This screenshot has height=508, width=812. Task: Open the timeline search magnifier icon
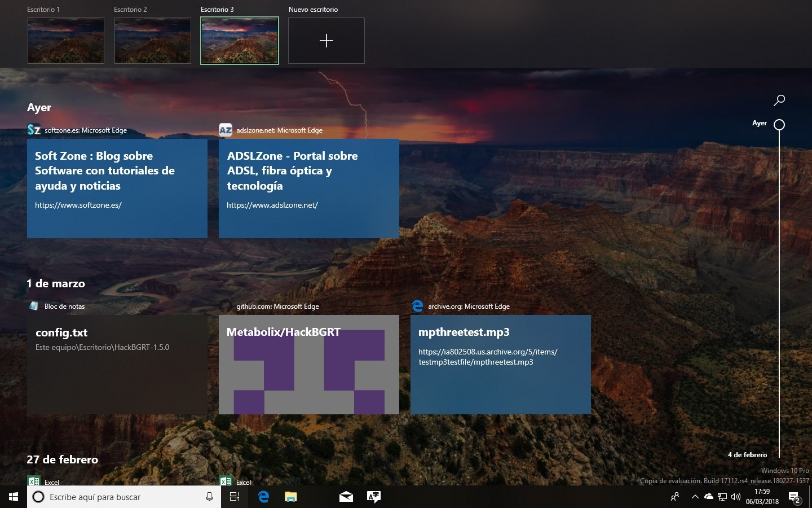click(x=779, y=100)
